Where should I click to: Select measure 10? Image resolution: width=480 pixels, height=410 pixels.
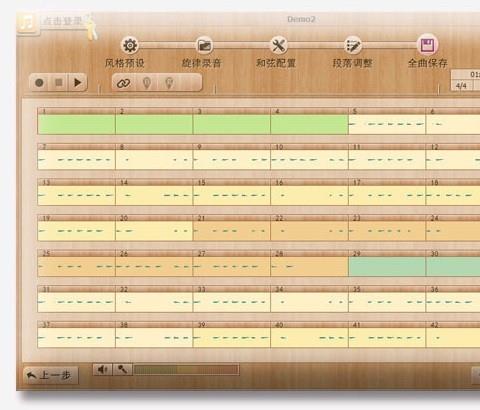(x=309, y=160)
